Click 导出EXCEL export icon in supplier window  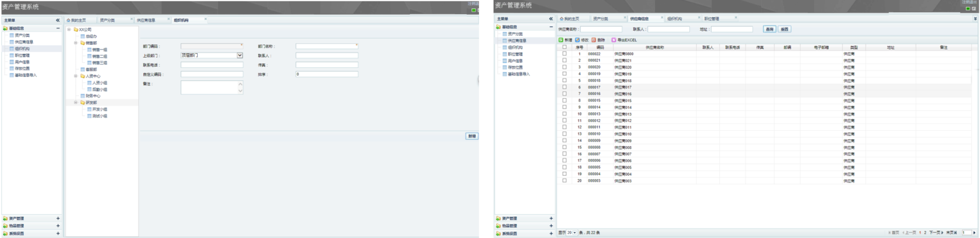tap(613, 40)
